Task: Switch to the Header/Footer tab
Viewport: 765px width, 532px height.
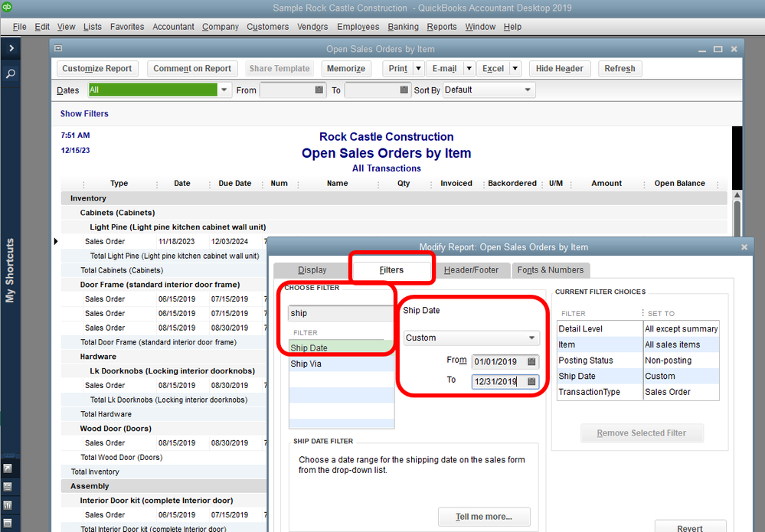Action: (471, 270)
